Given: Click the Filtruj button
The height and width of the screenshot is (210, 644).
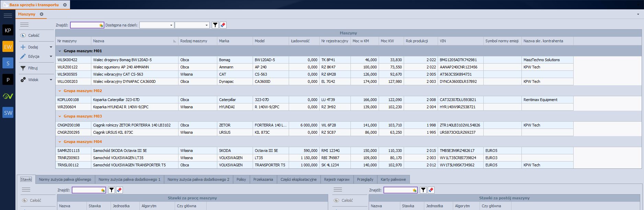Looking at the screenshot, I should 30,68.
